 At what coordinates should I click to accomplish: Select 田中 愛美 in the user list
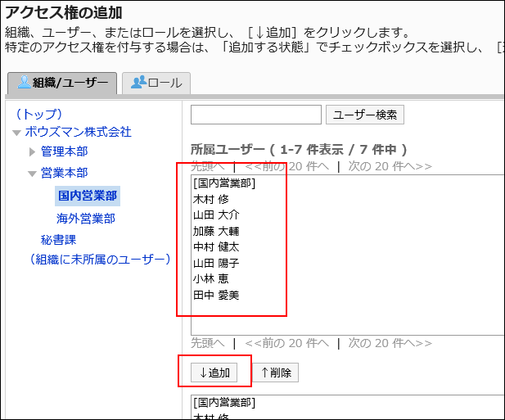coord(216,295)
